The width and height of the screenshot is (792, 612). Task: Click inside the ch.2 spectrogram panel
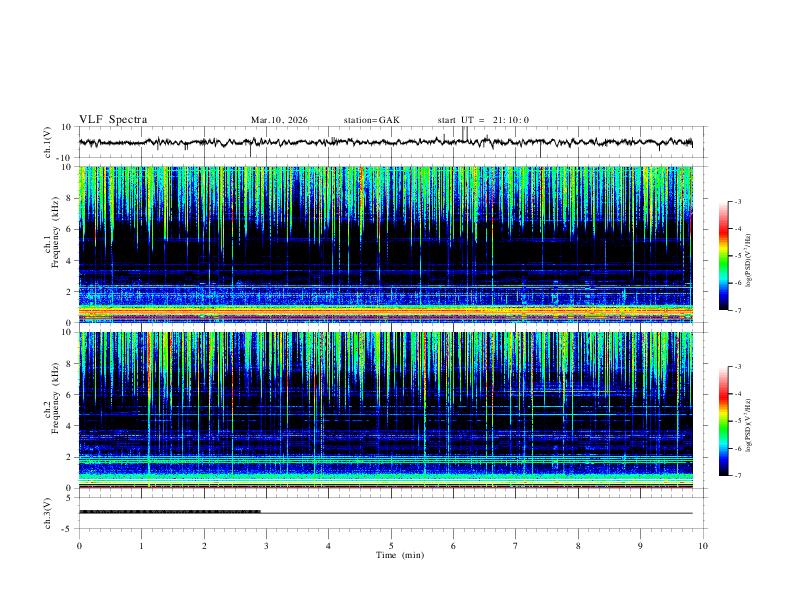(x=386, y=410)
